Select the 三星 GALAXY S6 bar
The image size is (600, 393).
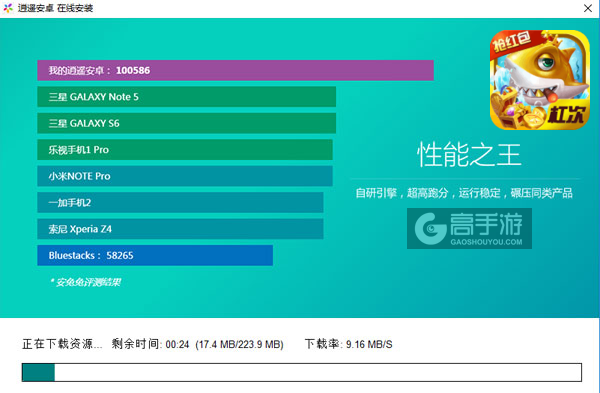click(x=186, y=123)
